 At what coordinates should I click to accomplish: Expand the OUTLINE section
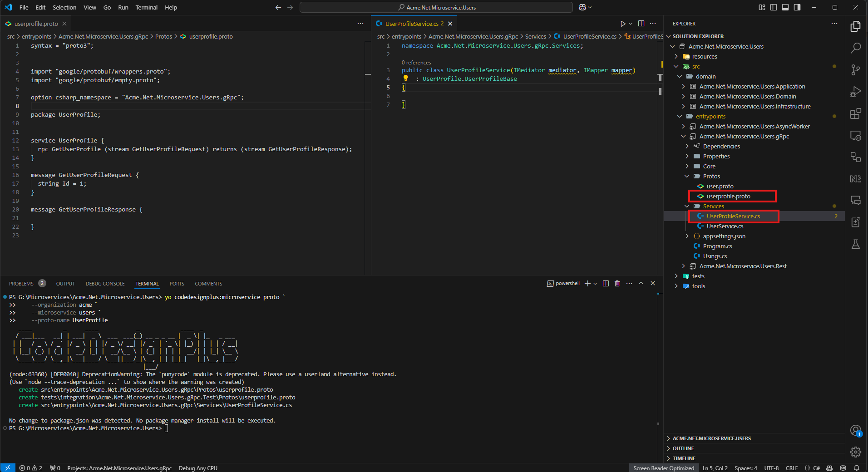click(x=683, y=448)
